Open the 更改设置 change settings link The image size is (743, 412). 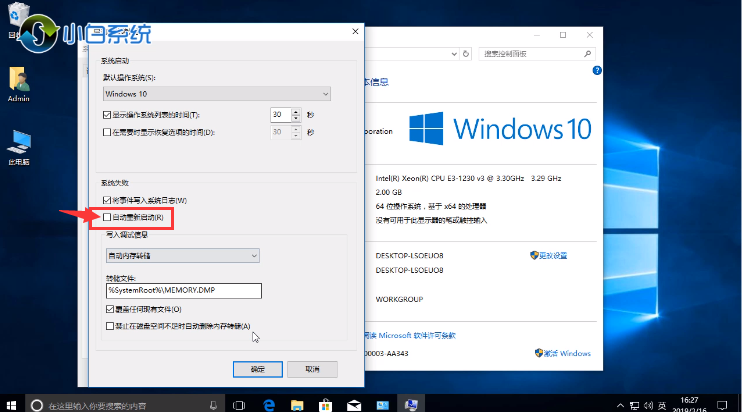[x=553, y=256]
